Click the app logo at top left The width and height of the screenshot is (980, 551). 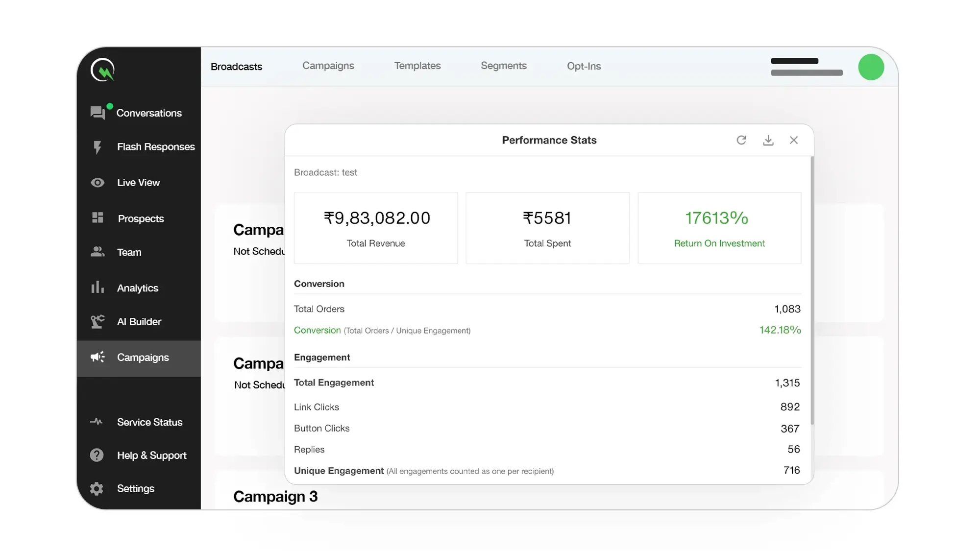(102, 70)
